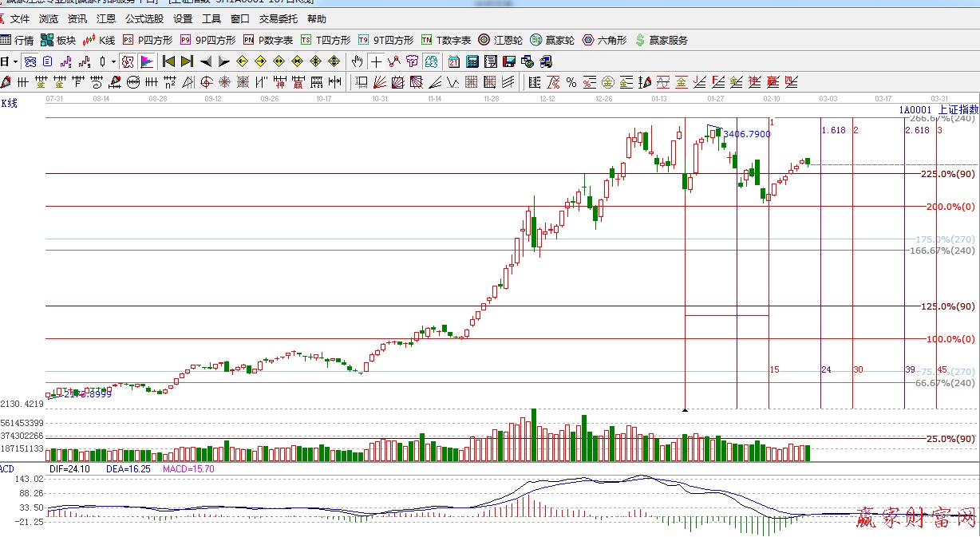The width and height of the screenshot is (980, 537).
Task: Click the 3406.7900 price label on chart
Action: 748,134
